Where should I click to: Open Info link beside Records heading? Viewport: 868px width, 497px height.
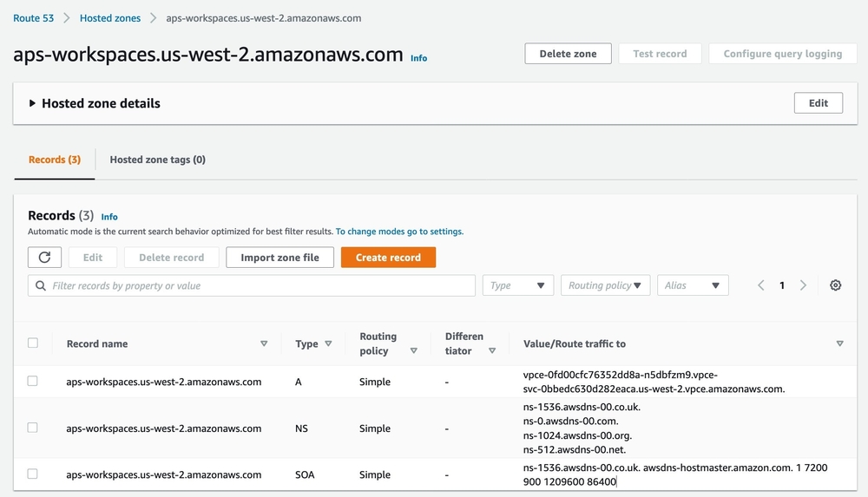click(109, 217)
